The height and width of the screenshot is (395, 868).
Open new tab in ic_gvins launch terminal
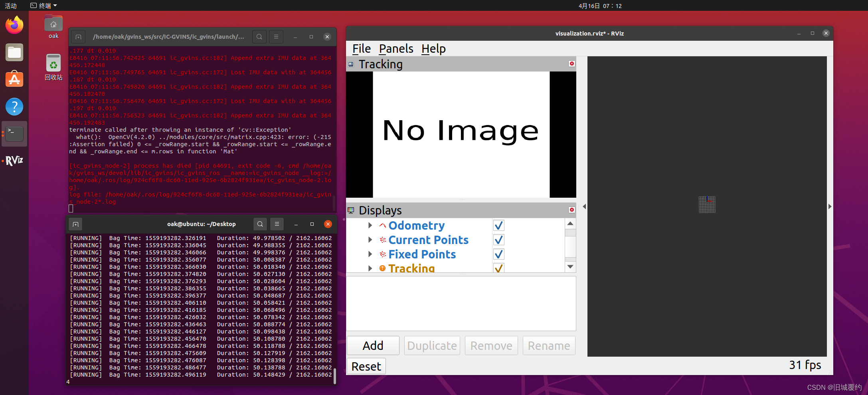(x=78, y=37)
